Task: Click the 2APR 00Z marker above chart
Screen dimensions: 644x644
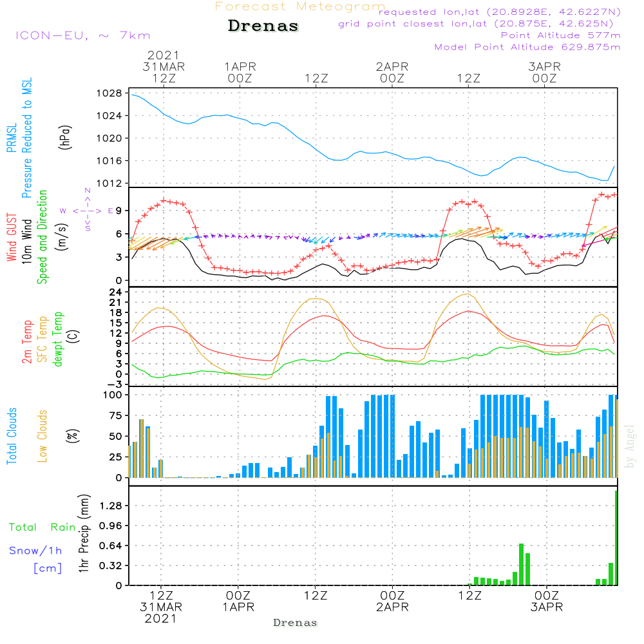Action: [x=392, y=72]
